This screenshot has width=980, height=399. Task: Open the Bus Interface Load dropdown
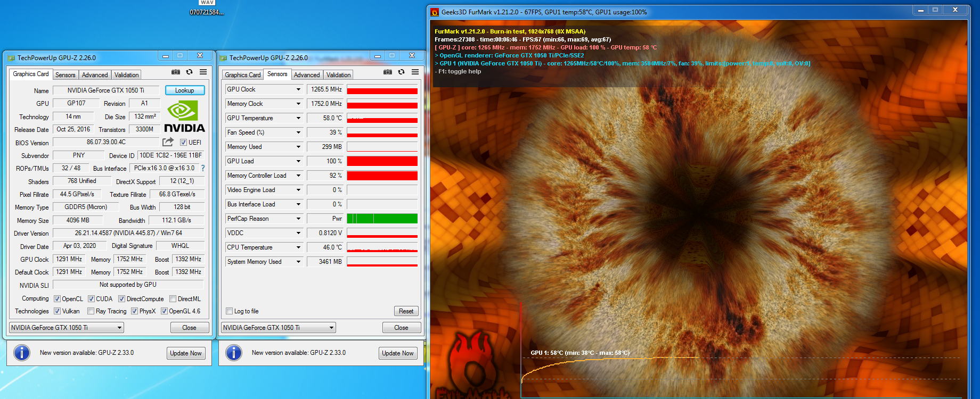click(298, 204)
